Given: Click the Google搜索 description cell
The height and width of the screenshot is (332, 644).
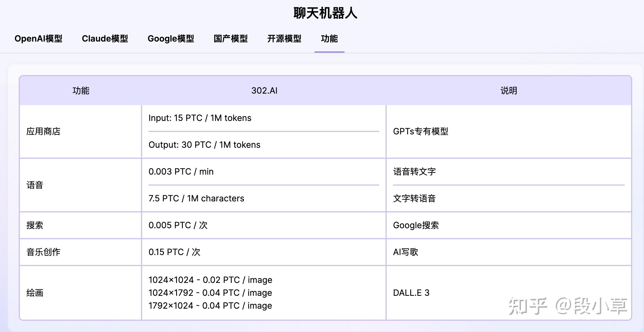Looking at the screenshot, I should 416,225.
